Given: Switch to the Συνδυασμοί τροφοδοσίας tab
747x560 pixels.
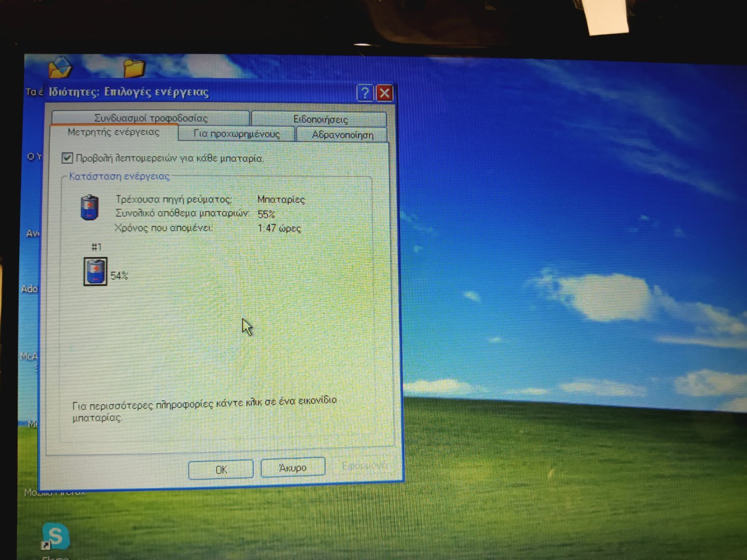Looking at the screenshot, I should click(x=151, y=118).
